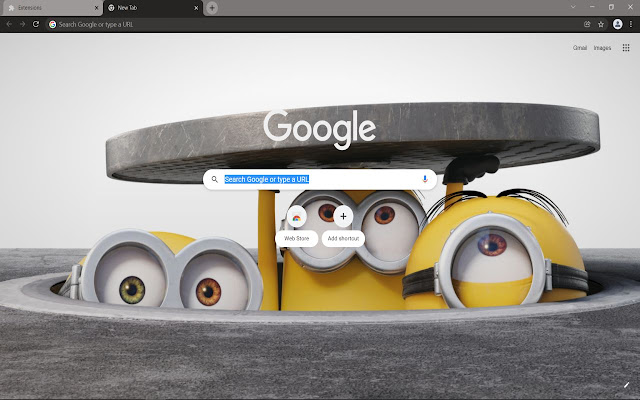
Task: Open the Web Store shortcut icon
Action: click(x=296, y=217)
